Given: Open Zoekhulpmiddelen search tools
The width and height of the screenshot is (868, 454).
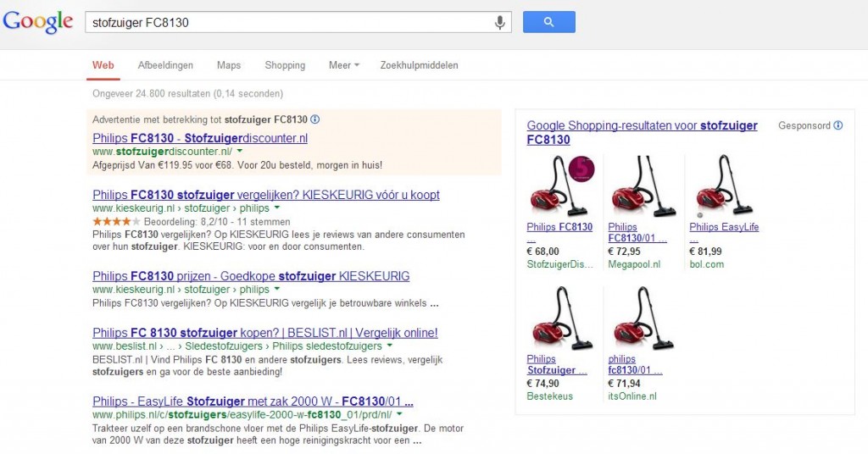Looking at the screenshot, I should [419, 65].
